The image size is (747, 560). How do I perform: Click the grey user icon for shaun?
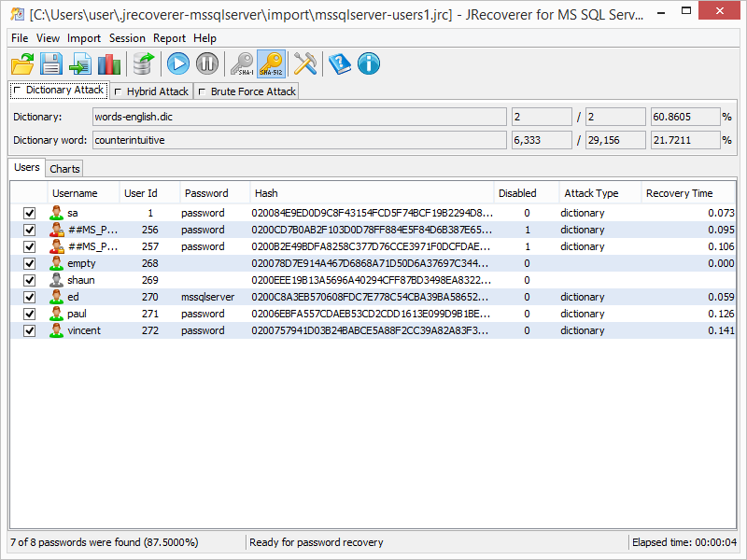coord(57,280)
